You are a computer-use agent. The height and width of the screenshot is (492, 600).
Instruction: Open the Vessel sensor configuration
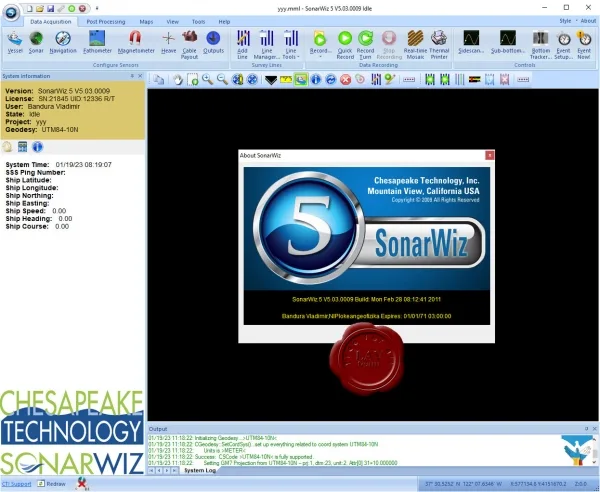click(15, 42)
